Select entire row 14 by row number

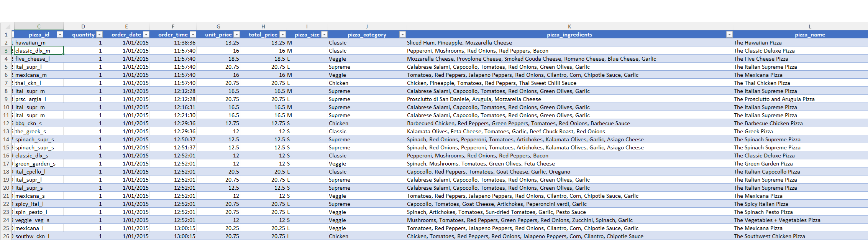[6, 139]
